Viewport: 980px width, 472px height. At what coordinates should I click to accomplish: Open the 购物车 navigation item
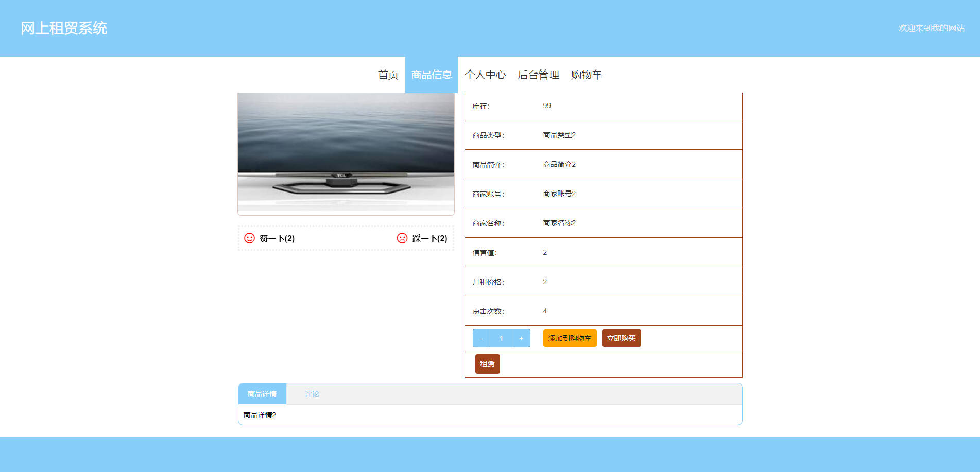(586, 75)
